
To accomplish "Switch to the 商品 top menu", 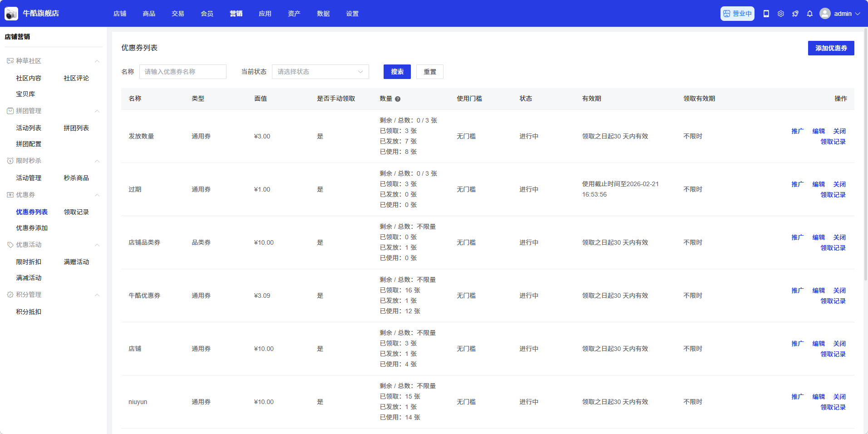I will pos(149,14).
